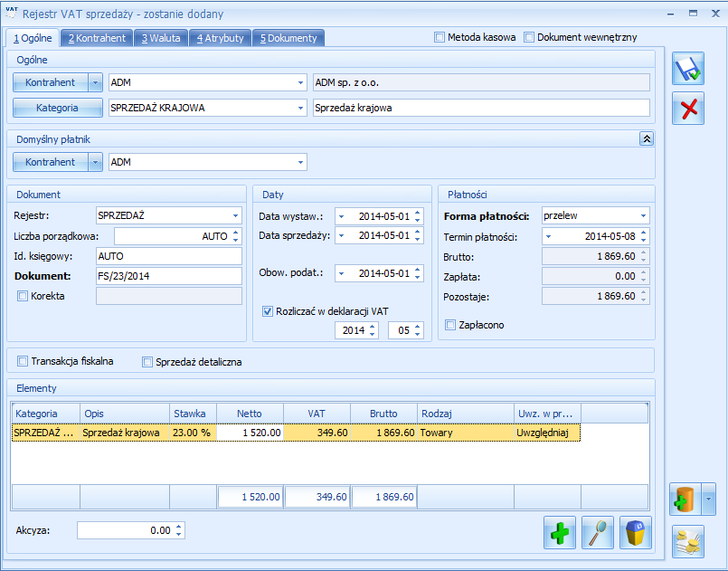Open the arrow menu beside the cylinder icon

tap(708, 499)
